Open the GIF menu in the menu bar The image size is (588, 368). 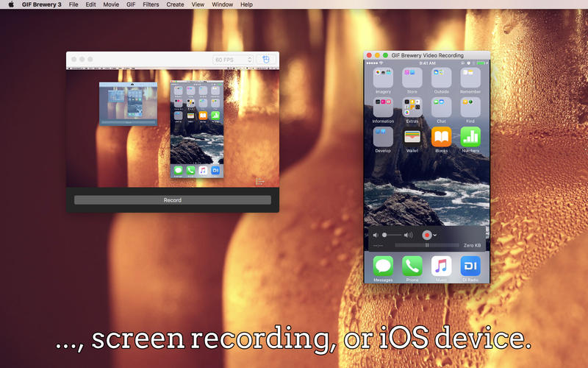click(130, 4)
